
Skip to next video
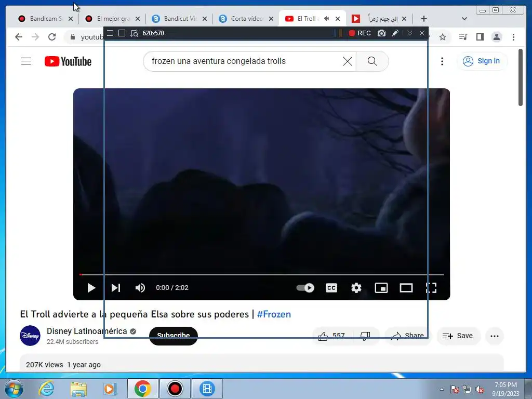[116, 288]
